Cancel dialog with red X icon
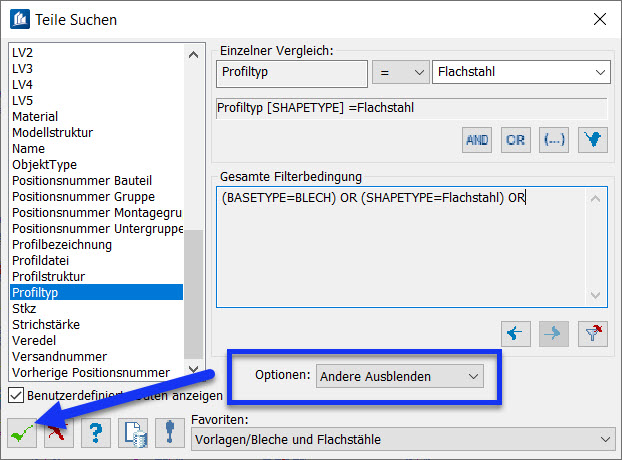The image size is (622, 460). pos(59,433)
